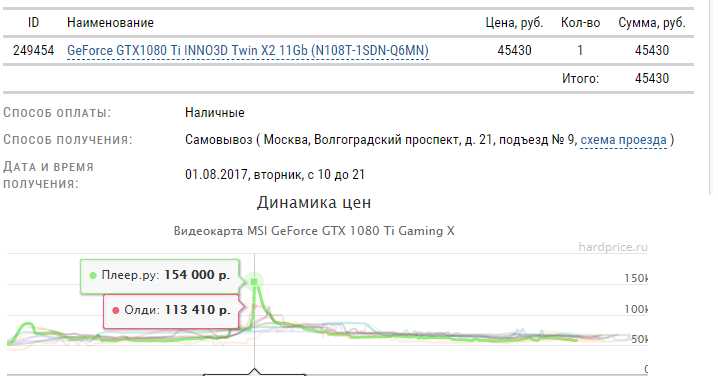Click payment method value Наличные
Screen dimensions: 718x385
[x=215, y=113]
